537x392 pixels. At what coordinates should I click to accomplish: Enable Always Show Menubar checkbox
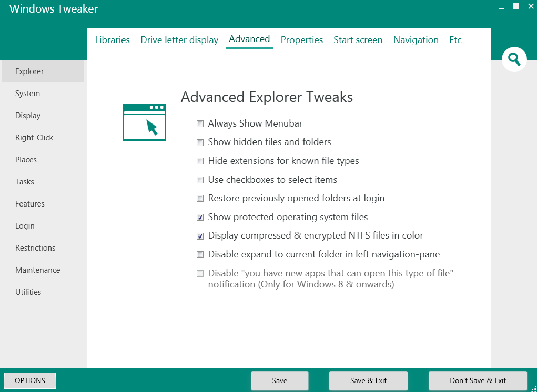tap(200, 124)
